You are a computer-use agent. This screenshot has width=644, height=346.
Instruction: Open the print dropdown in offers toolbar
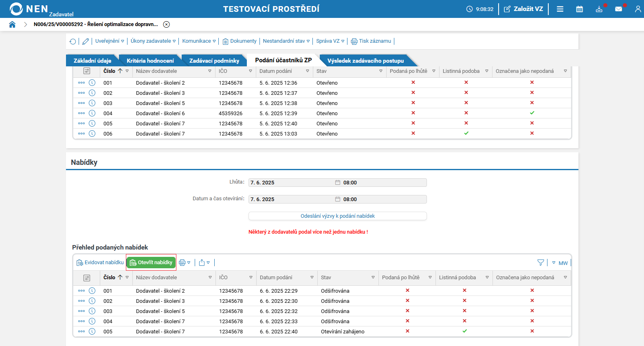[x=185, y=263]
